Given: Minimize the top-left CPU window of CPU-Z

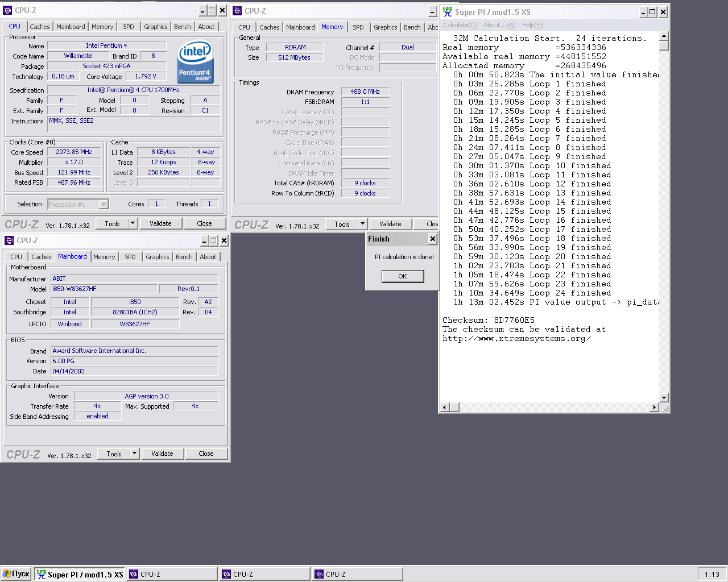Looking at the screenshot, I should (203, 11).
